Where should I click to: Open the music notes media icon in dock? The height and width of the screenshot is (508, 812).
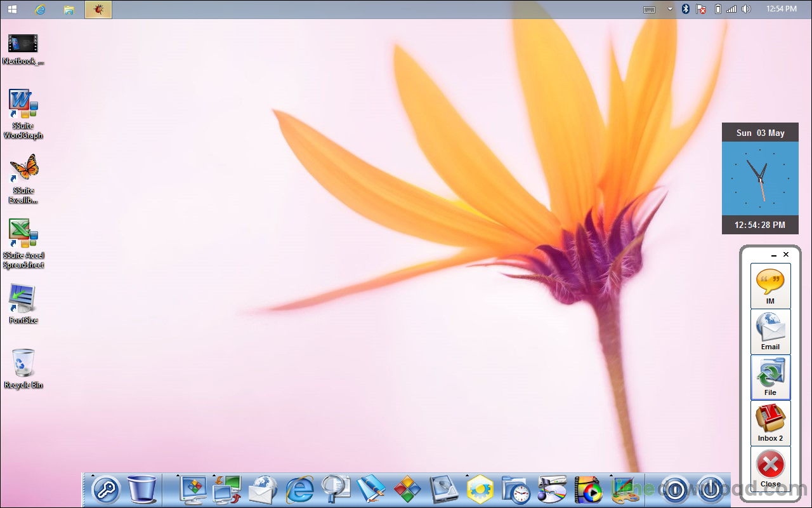pyautogui.click(x=551, y=490)
